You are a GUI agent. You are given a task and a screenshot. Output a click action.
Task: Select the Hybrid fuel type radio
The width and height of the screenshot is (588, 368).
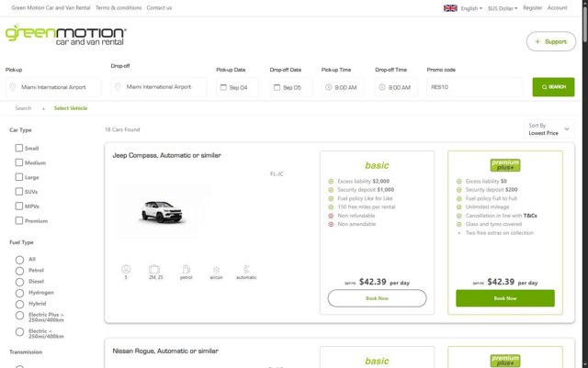point(19,304)
